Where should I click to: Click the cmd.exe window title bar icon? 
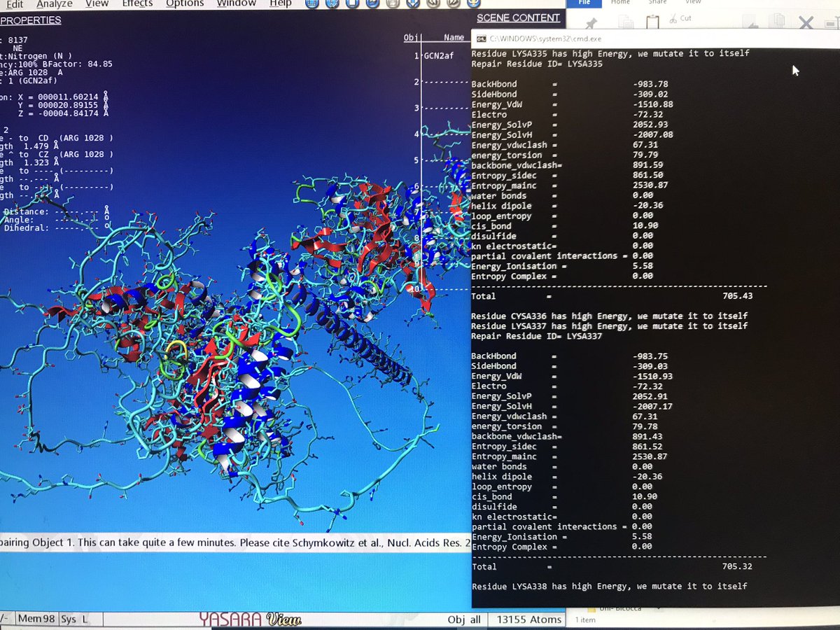point(482,38)
